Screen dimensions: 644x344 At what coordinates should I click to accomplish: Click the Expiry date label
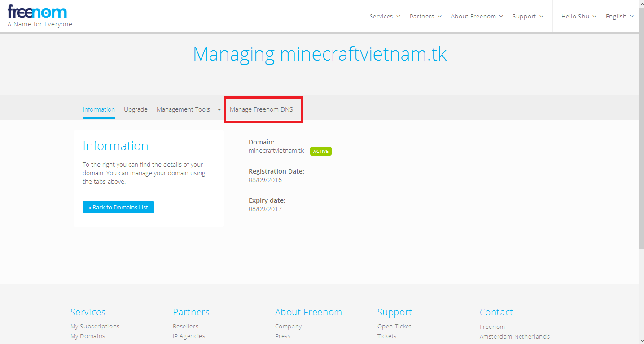click(x=267, y=200)
